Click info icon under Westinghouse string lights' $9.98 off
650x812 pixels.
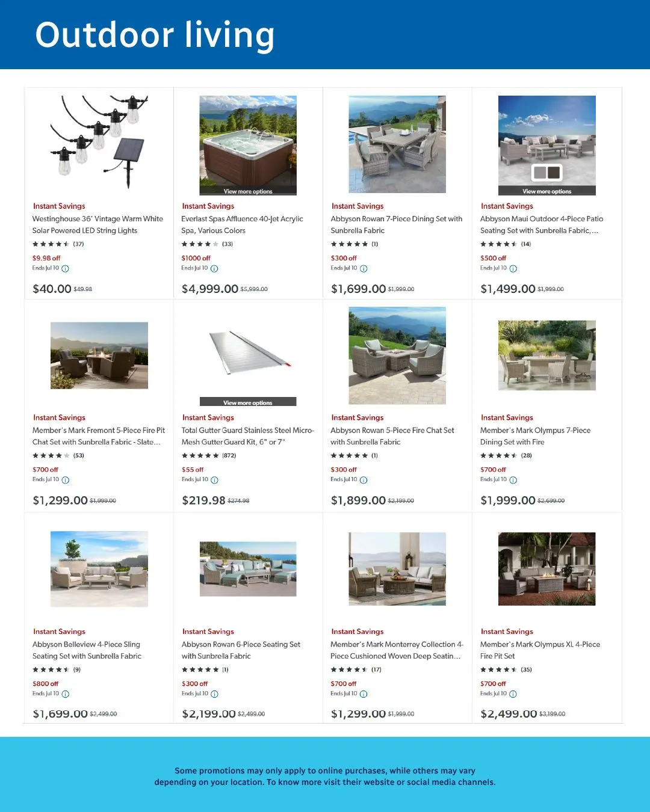click(x=66, y=269)
